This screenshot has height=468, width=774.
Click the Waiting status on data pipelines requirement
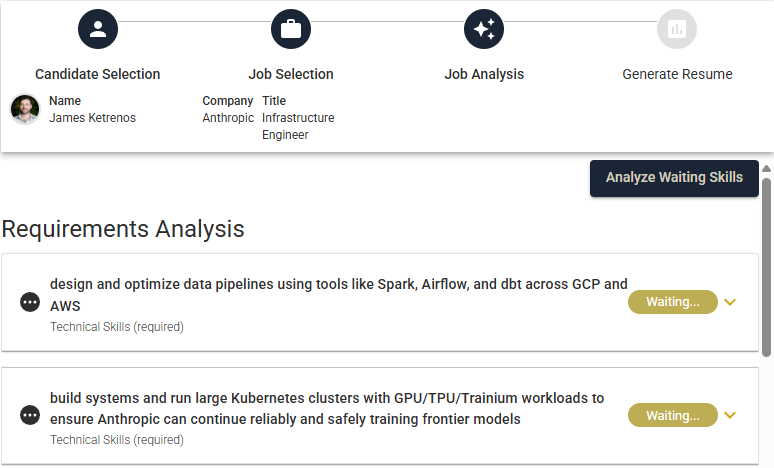click(672, 302)
